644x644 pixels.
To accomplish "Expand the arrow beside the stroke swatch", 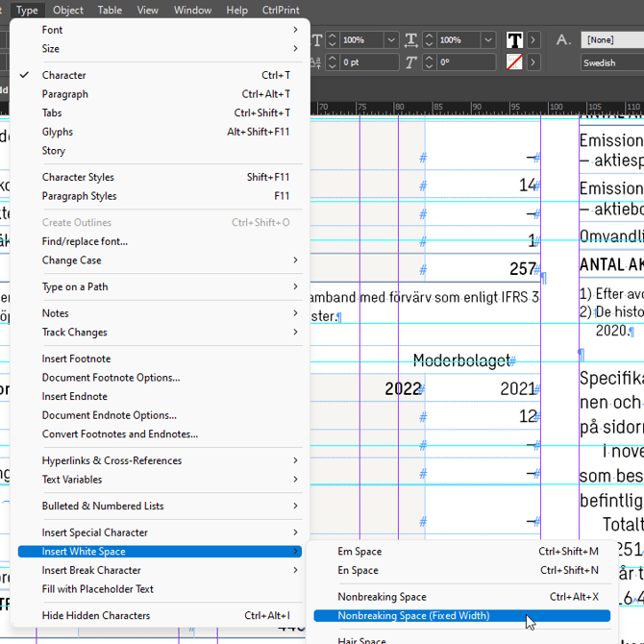I will [x=533, y=62].
